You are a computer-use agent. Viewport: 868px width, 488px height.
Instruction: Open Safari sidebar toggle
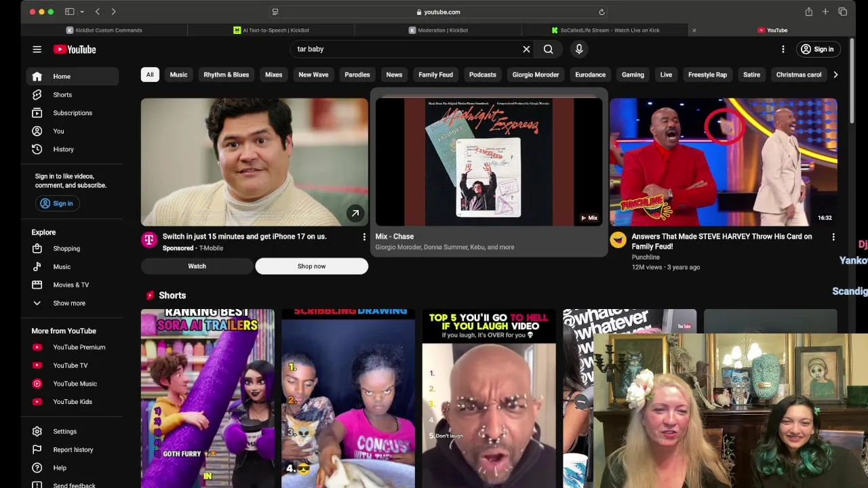pos(69,12)
